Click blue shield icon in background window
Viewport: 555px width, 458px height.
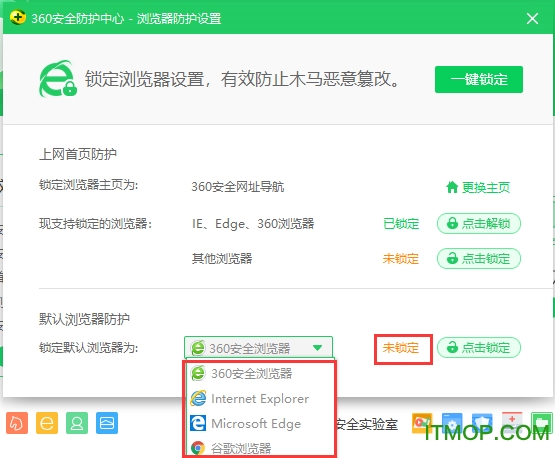482,423
